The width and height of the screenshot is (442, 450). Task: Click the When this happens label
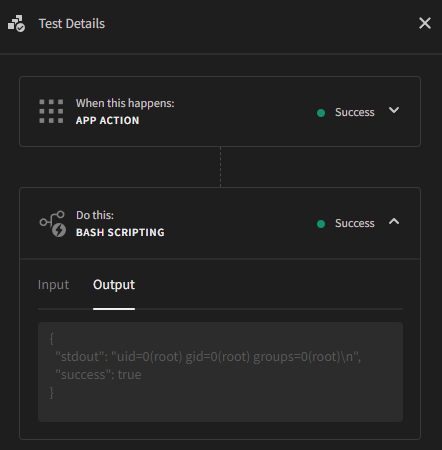(x=125, y=103)
